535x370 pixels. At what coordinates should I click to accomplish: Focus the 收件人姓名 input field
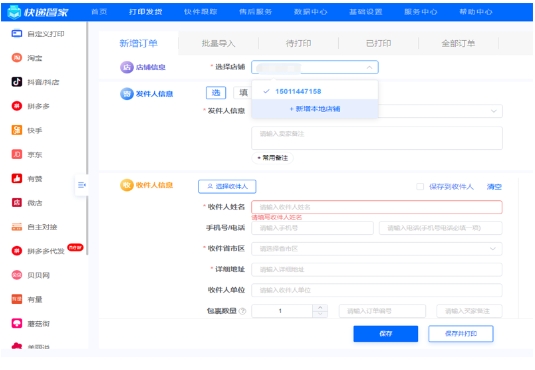tap(377, 207)
